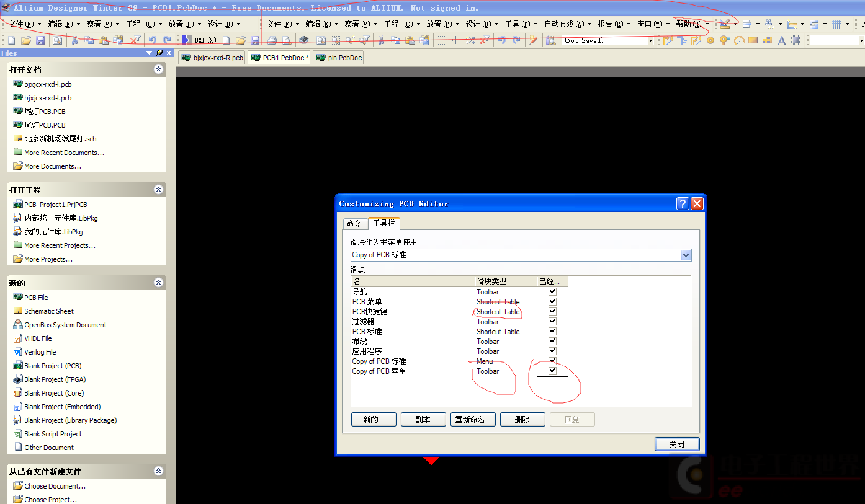Create a new Schematic Sheet

click(x=49, y=311)
